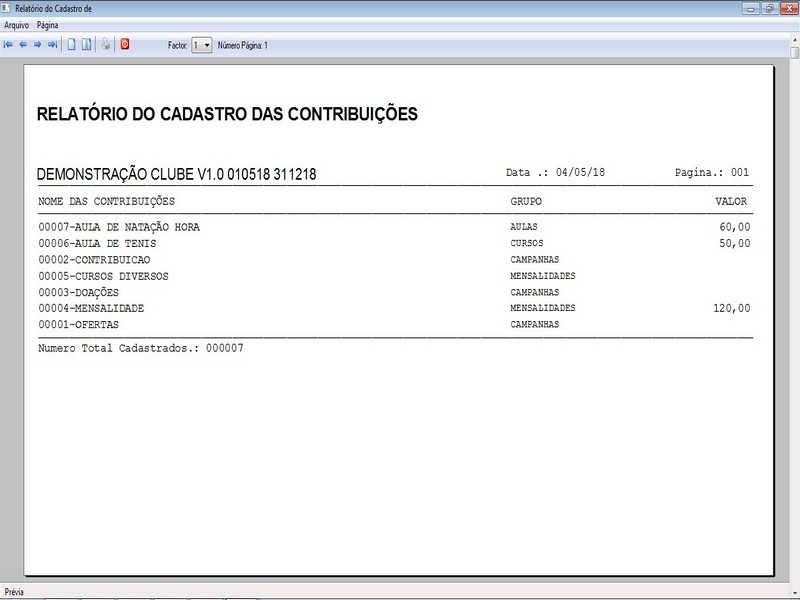
Task: Click 'Numero Total Cadastrados.: 000007' text
Action: click(141, 348)
